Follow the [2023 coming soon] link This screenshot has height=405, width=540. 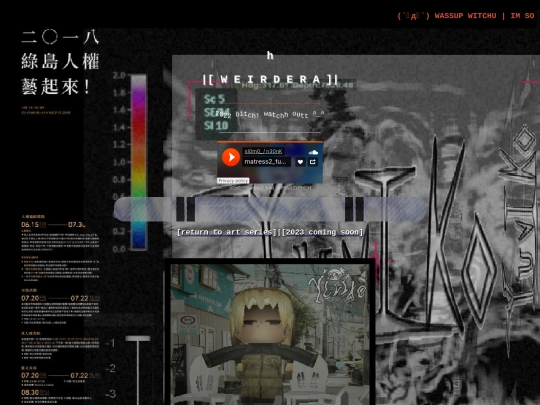point(322,232)
